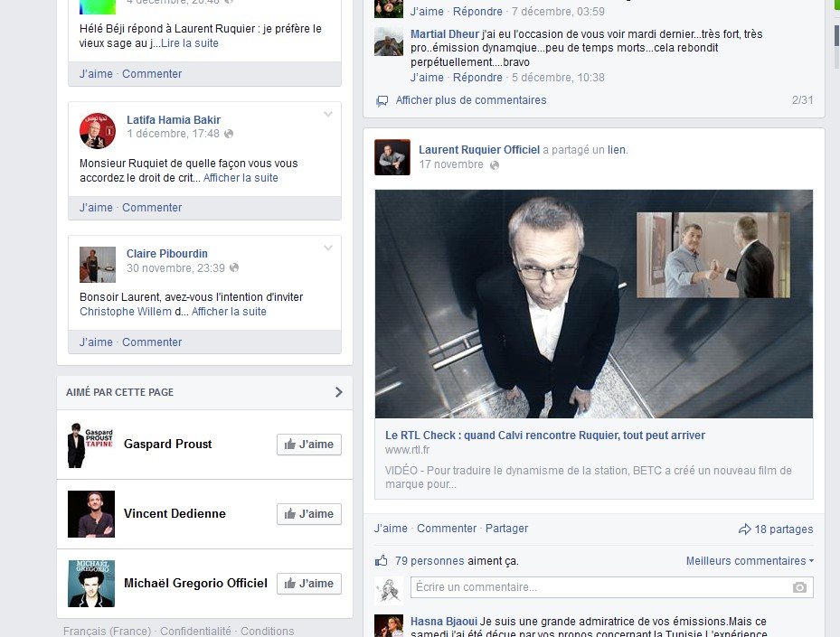The image size is (840, 637).
Task: Open Le RTL Check article title link
Action: point(545,436)
